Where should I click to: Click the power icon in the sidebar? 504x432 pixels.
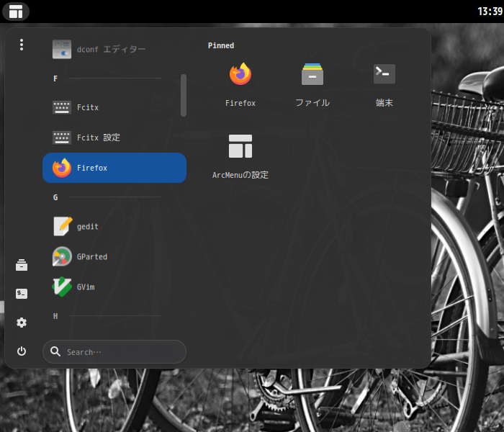[22, 351]
